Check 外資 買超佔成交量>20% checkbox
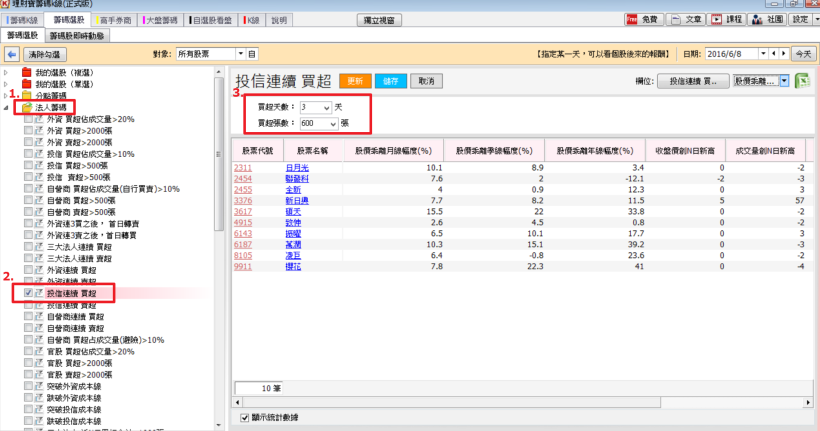Screen dimensions: 820x431 (x=28, y=119)
